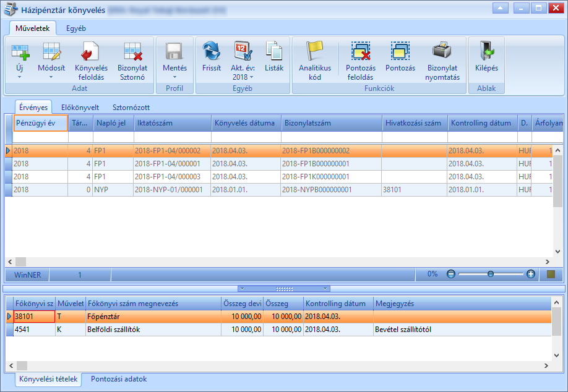Click the zoom out minus icon
Viewport: 568px width, 392px height.
450,274
